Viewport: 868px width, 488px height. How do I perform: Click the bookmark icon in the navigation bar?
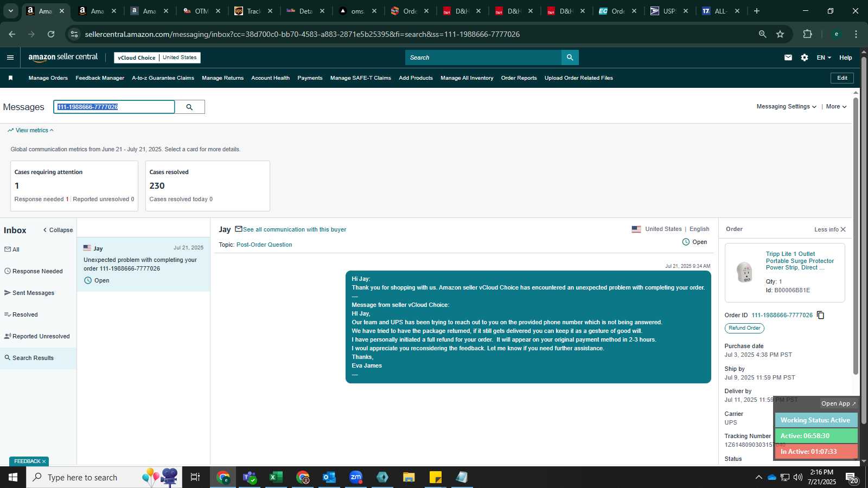click(x=10, y=78)
